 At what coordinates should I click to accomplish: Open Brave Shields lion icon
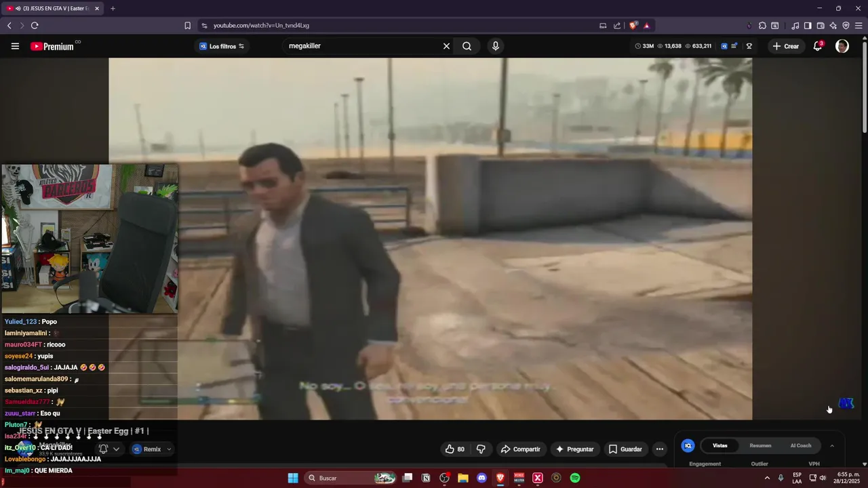pos(633,25)
